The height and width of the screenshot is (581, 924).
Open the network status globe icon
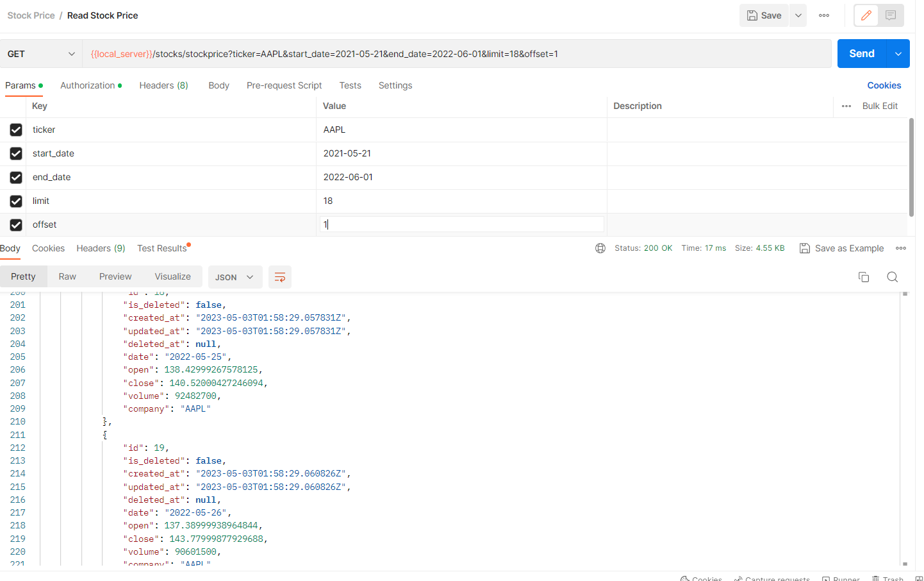[600, 248]
